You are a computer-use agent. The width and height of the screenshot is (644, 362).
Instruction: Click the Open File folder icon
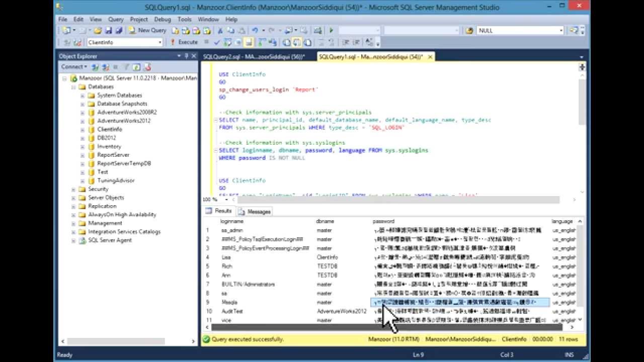click(x=98, y=31)
